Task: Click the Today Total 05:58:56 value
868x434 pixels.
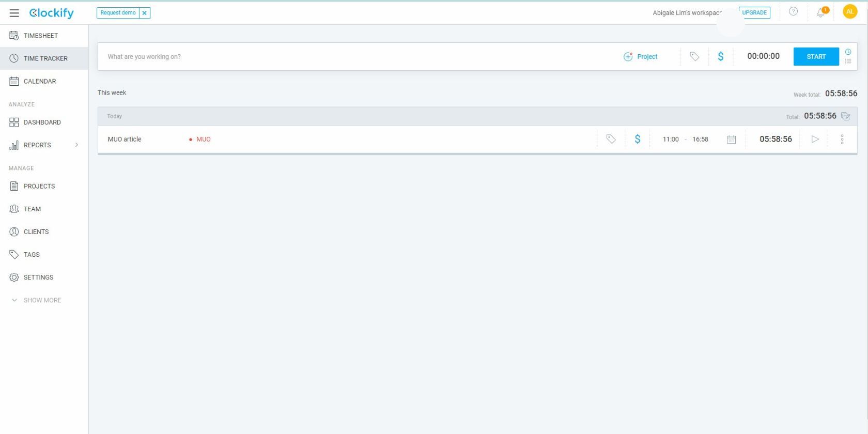Action: click(820, 116)
